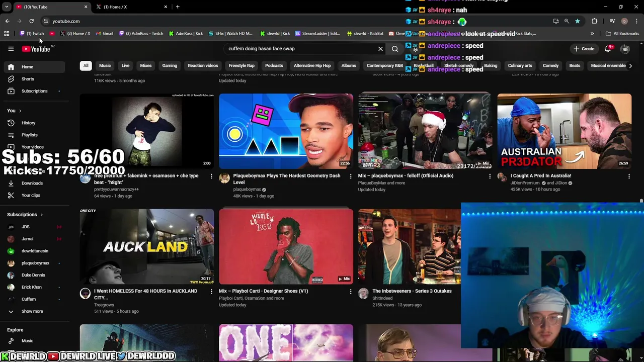Open Downloads in the sidebar
Screen dimensions: 644x362
coord(34,183)
